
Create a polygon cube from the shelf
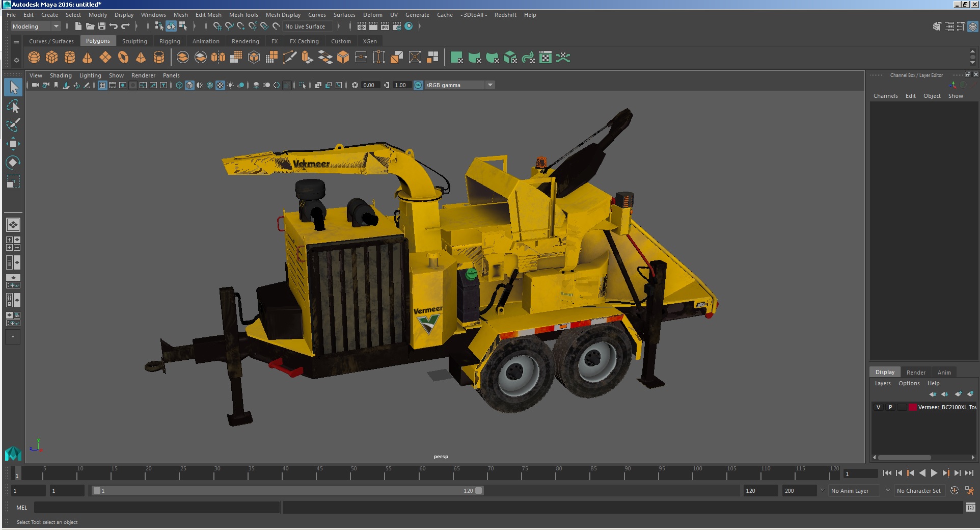point(52,58)
